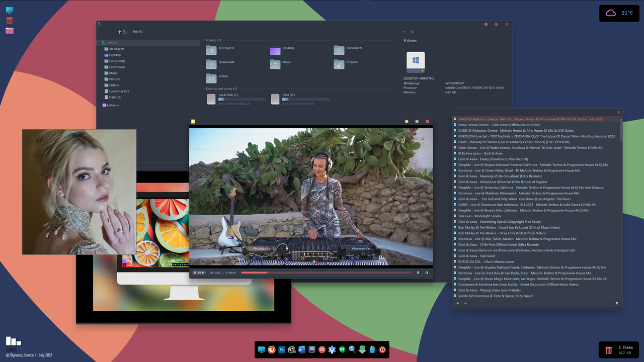Launch Word from the dock
The width and height of the screenshot is (644, 362).
point(302,349)
